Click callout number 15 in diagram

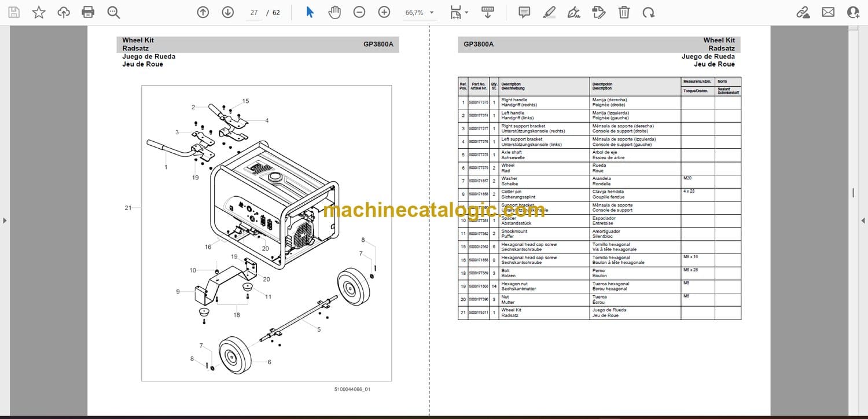point(245,101)
